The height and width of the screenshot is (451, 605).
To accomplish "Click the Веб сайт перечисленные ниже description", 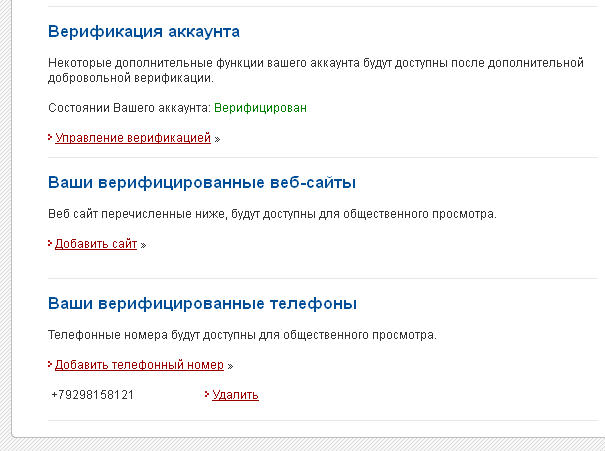I will point(272,214).
